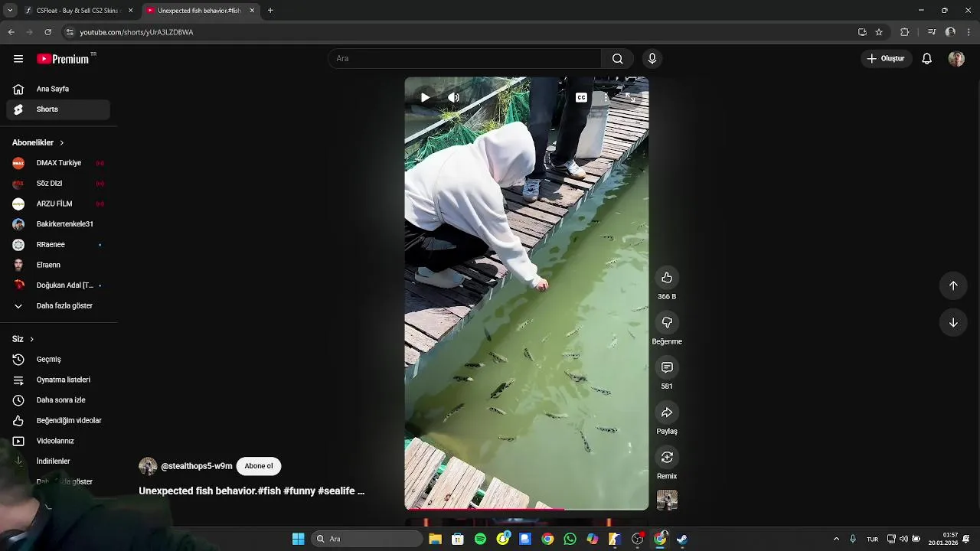
Task: Open İndirilenler downloads in sidebar
Action: (x=58, y=461)
